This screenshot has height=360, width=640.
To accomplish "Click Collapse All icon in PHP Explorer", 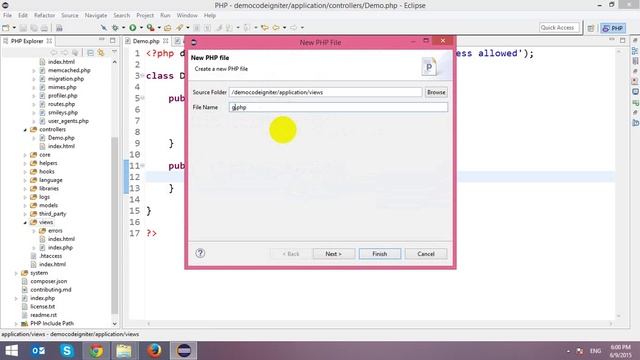I will [90, 53].
